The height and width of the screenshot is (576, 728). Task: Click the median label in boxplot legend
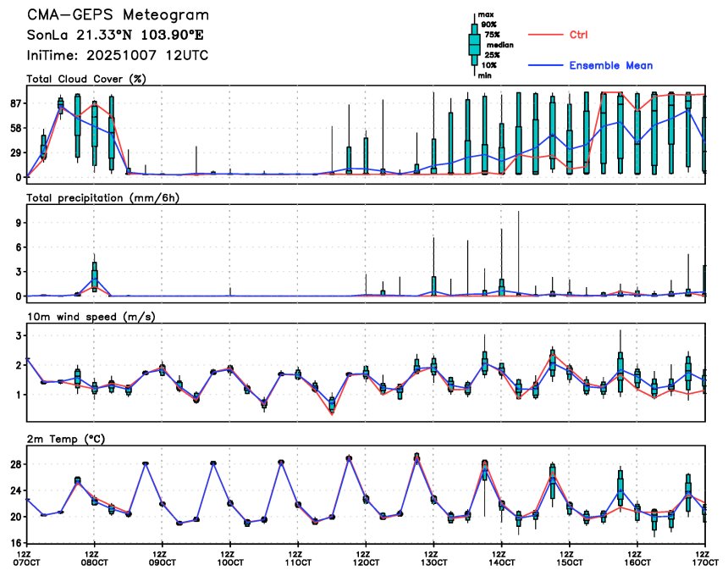[500, 45]
